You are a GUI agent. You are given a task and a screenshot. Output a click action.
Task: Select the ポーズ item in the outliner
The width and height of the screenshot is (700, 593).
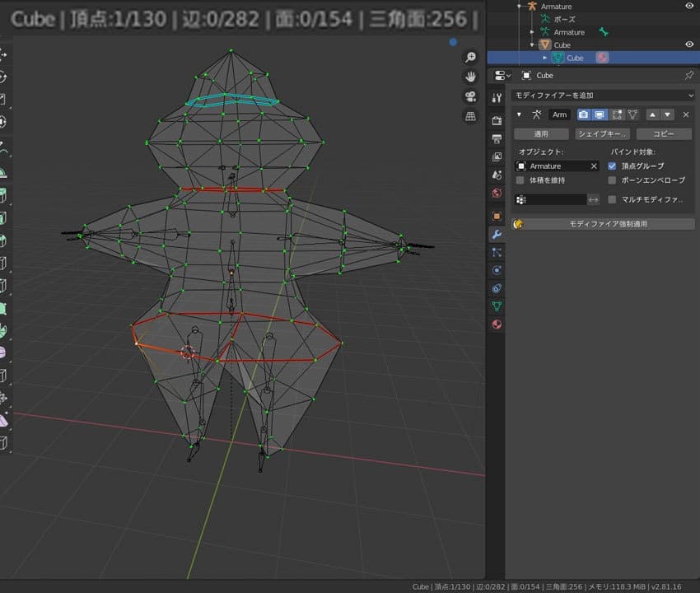pos(565,19)
